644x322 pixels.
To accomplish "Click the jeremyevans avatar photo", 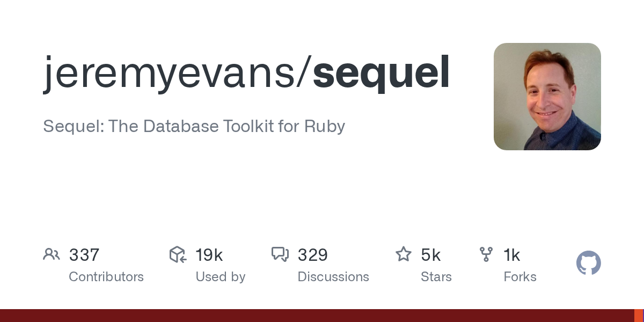I will tap(547, 97).
